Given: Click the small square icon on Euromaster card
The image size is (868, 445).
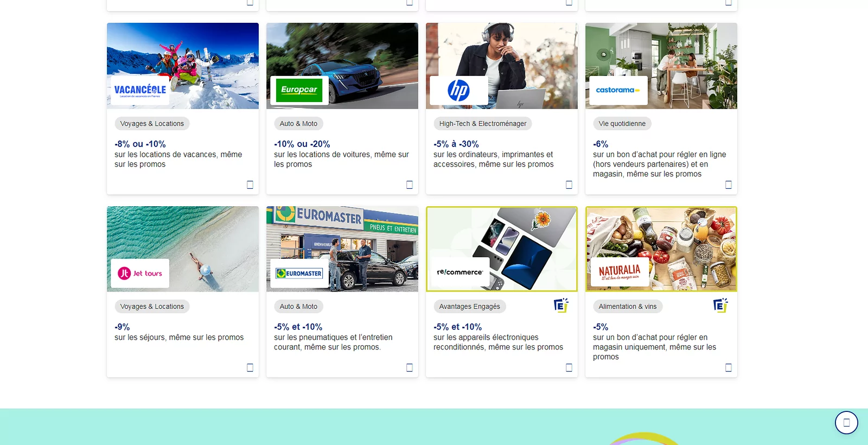Looking at the screenshot, I should point(410,367).
